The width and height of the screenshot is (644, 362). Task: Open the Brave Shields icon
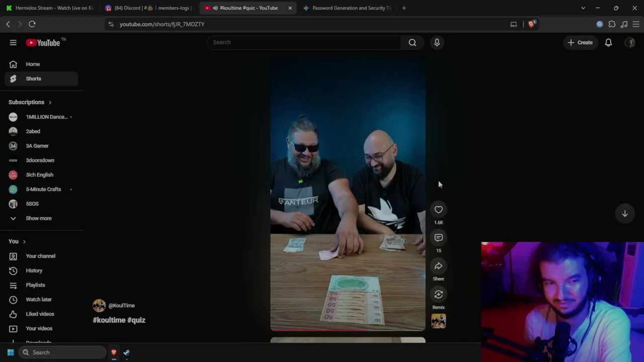(x=532, y=24)
